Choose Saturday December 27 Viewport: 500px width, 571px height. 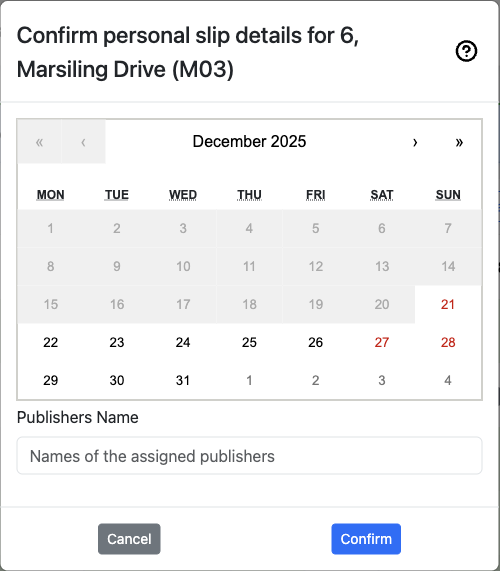point(382,342)
